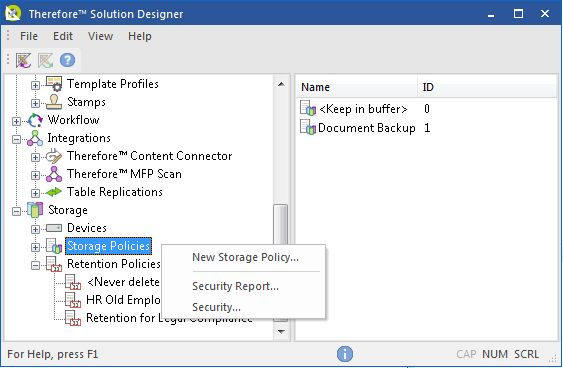Viewport: 563px width, 368px height.
Task: Select the Template Profiles tree item
Action: [x=113, y=84]
